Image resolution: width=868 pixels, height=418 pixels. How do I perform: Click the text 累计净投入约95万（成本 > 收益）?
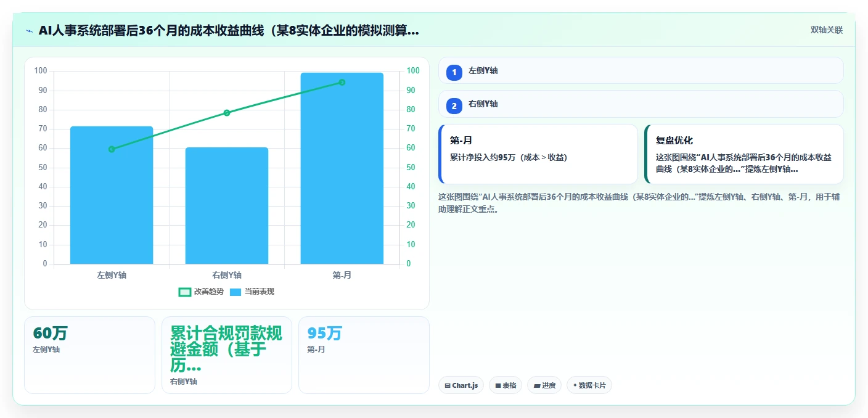click(x=509, y=157)
